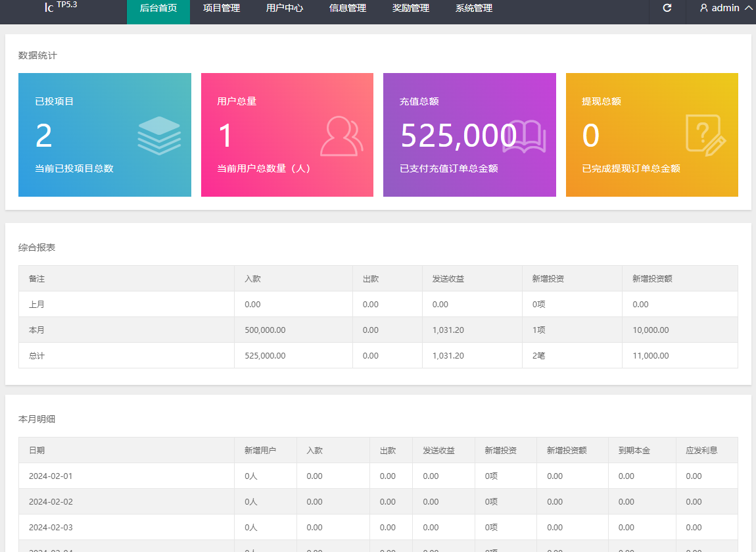Image resolution: width=756 pixels, height=552 pixels.
Task: Click the user avatar icon beside admin
Action: coord(704,8)
